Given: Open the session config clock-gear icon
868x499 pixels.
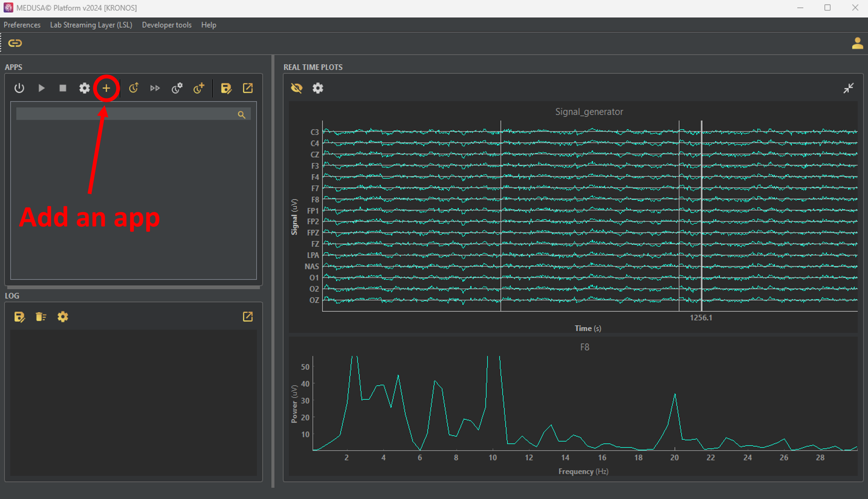Looking at the screenshot, I should pyautogui.click(x=177, y=88).
